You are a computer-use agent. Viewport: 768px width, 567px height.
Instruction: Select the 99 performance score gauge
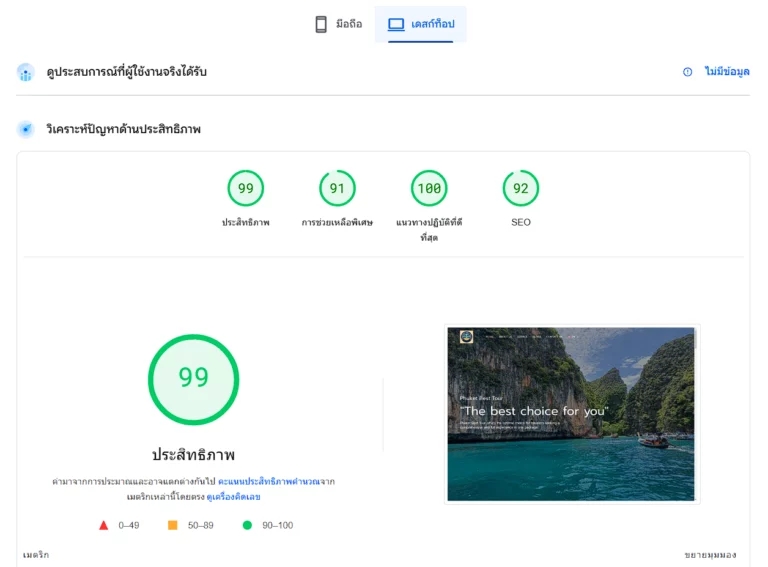(246, 189)
